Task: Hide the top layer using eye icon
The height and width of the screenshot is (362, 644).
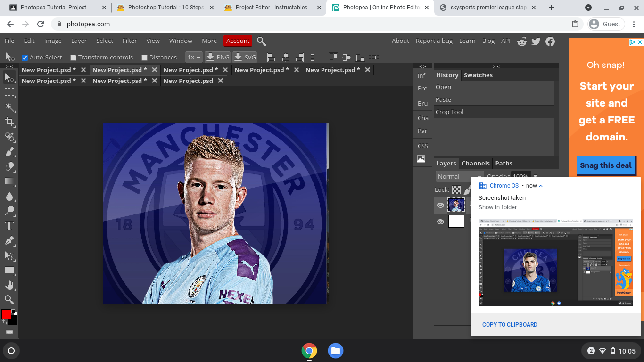Action: (x=440, y=205)
